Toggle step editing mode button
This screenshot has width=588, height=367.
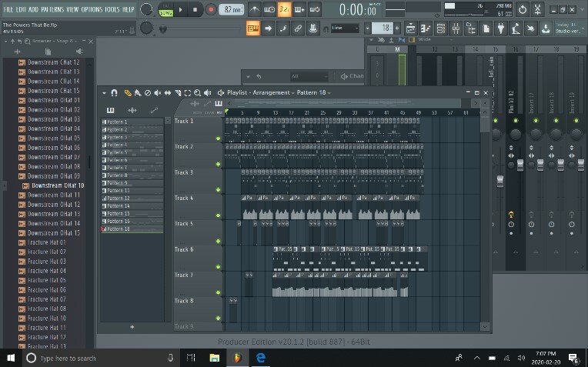(x=283, y=28)
